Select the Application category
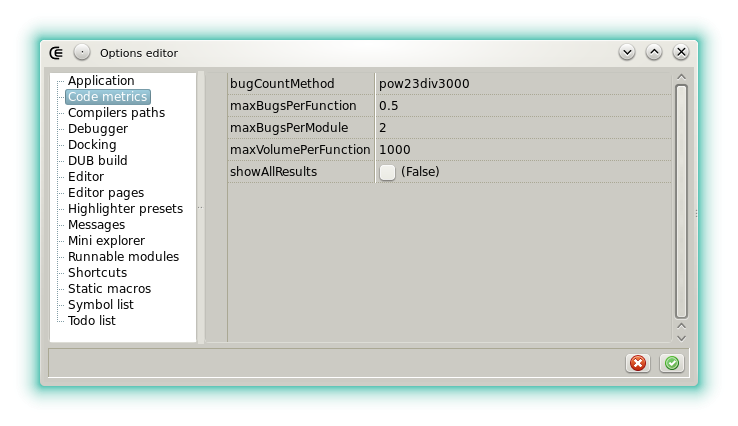 point(100,81)
